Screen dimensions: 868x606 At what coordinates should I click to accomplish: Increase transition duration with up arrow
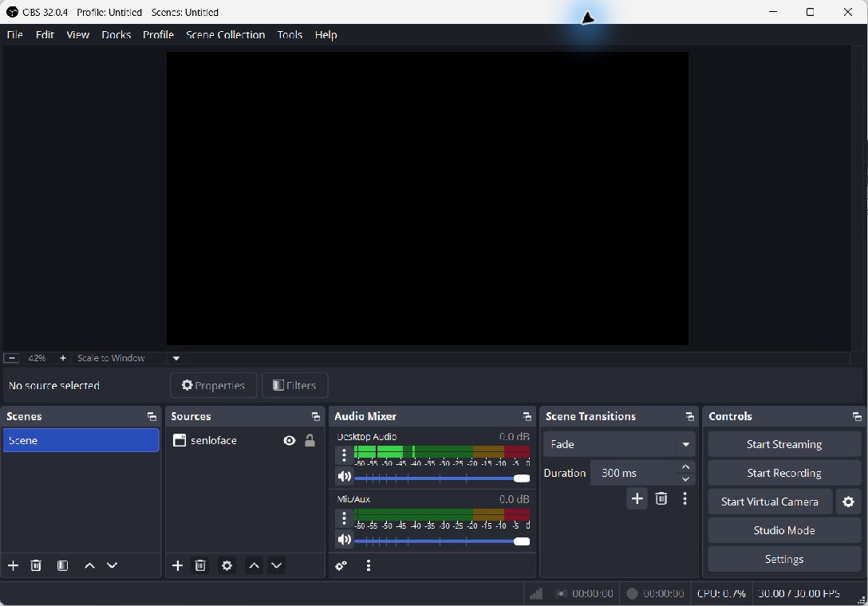coord(685,467)
